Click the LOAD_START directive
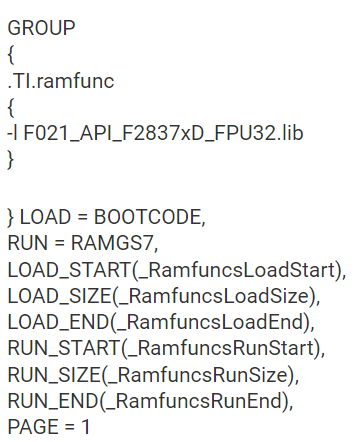Image resolution: width=362 pixels, height=442 pixels. (x=70, y=270)
